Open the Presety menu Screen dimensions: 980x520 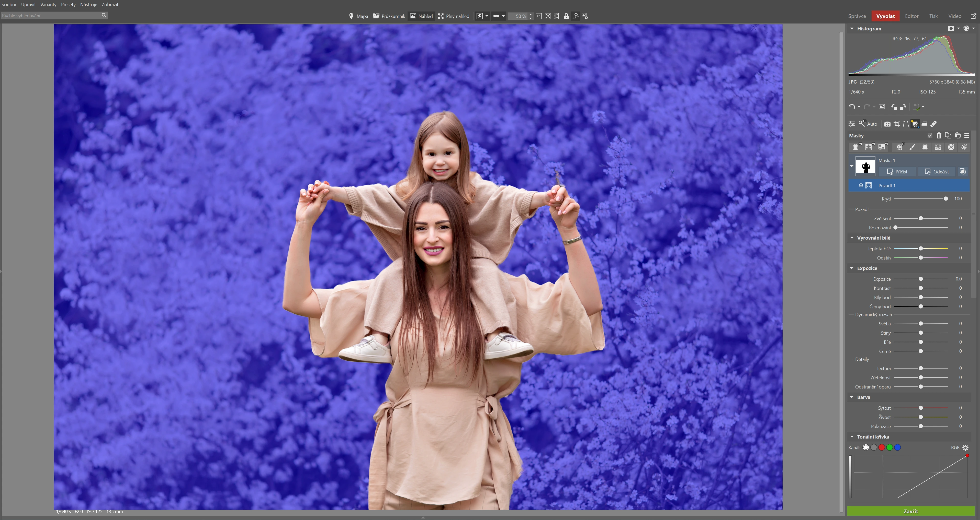coord(68,5)
